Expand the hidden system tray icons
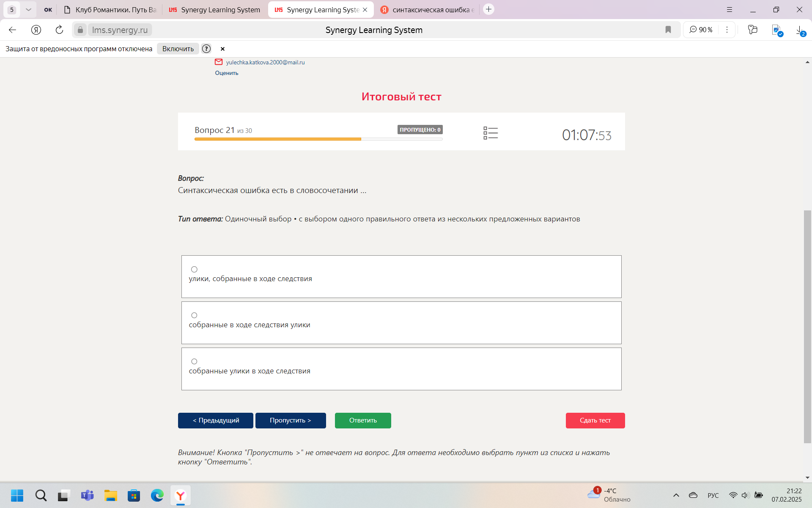Screen dimensions: 812x508 pyautogui.click(x=676, y=495)
